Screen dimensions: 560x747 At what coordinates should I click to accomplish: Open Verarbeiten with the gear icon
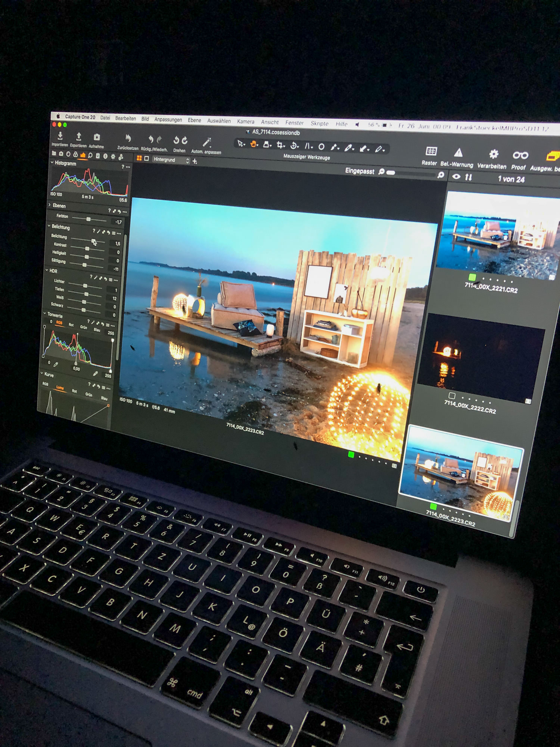click(494, 154)
